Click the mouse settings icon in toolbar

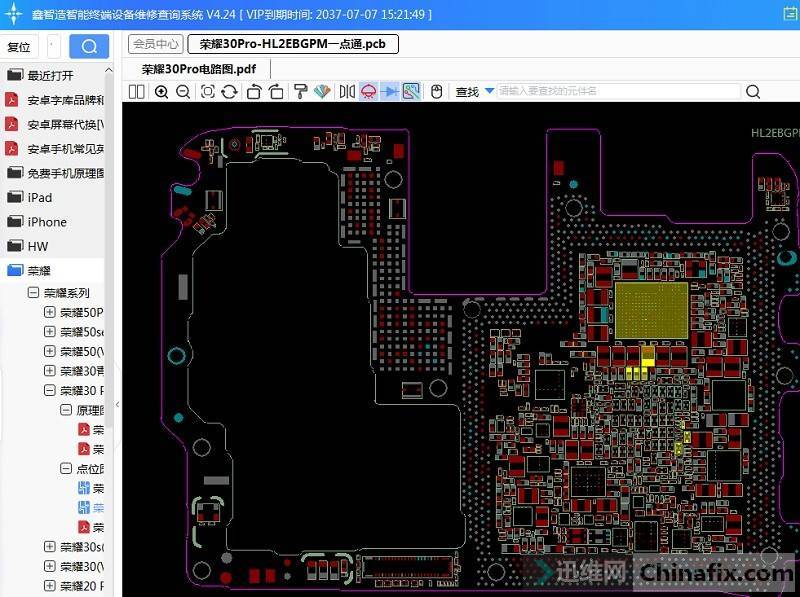[x=436, y=92]
